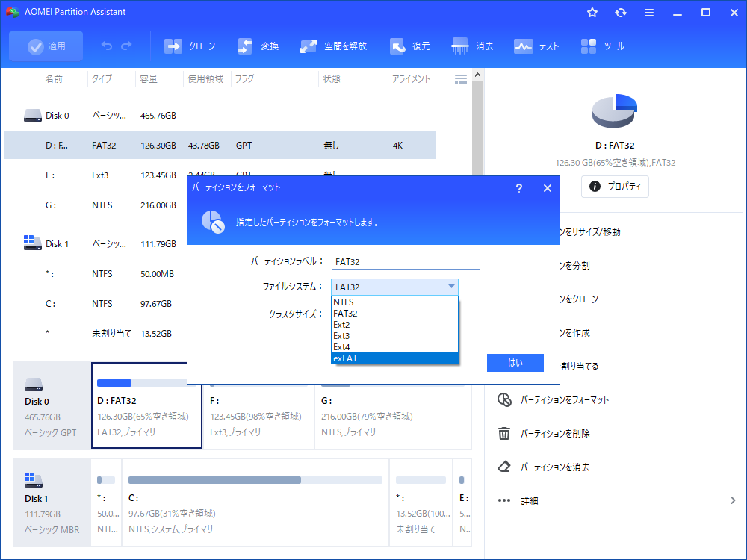Click the Disk 1 label in disk map

(36, 499)
